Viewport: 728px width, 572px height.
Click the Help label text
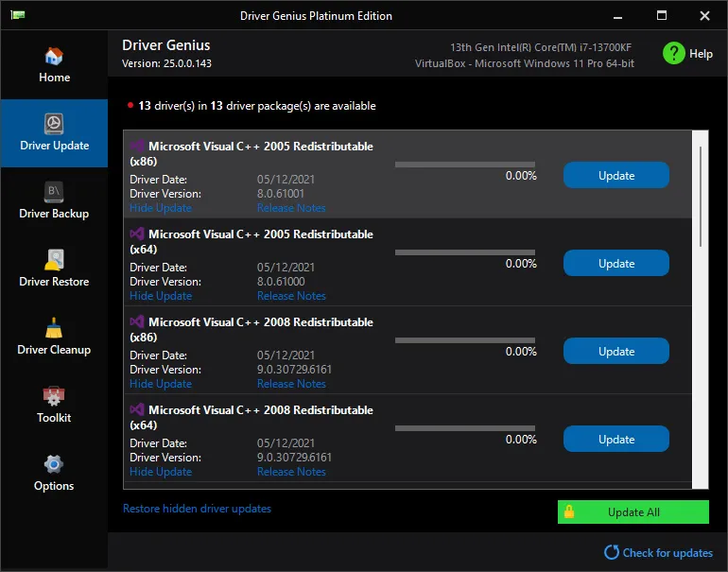pyautogui.click(x=701, y=54)
